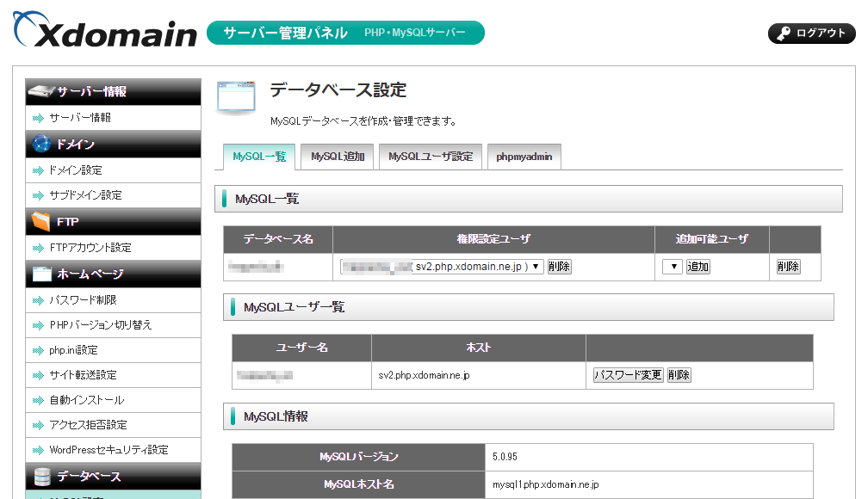868x499 pixels.
Task: Open WordPressセキュリティ設定
Action: click(x=113, y=450)
